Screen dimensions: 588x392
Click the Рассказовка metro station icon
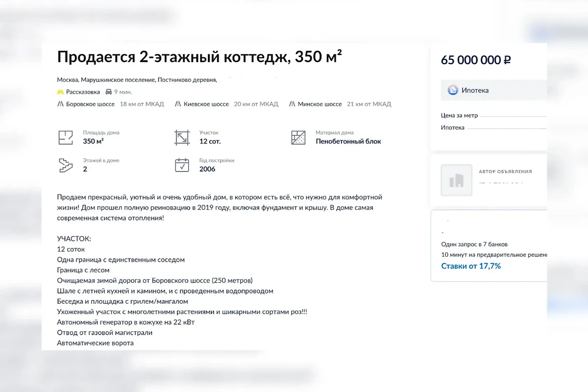pyautogui.click(x=61, y=92)
